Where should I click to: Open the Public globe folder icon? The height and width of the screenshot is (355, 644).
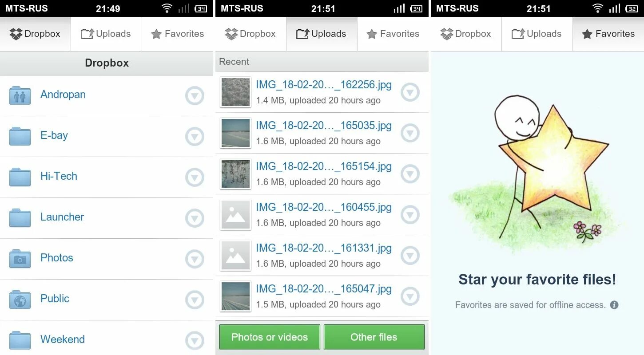[20, 300]
